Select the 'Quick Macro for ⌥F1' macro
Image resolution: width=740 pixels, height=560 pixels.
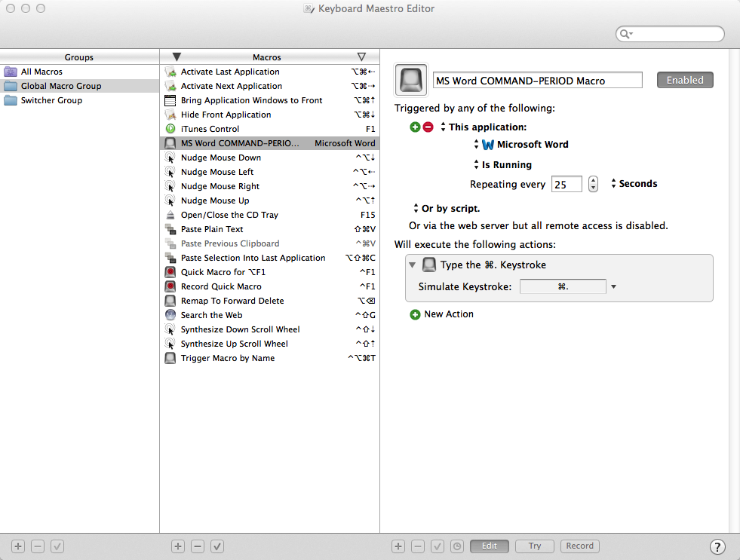point(269,272)
